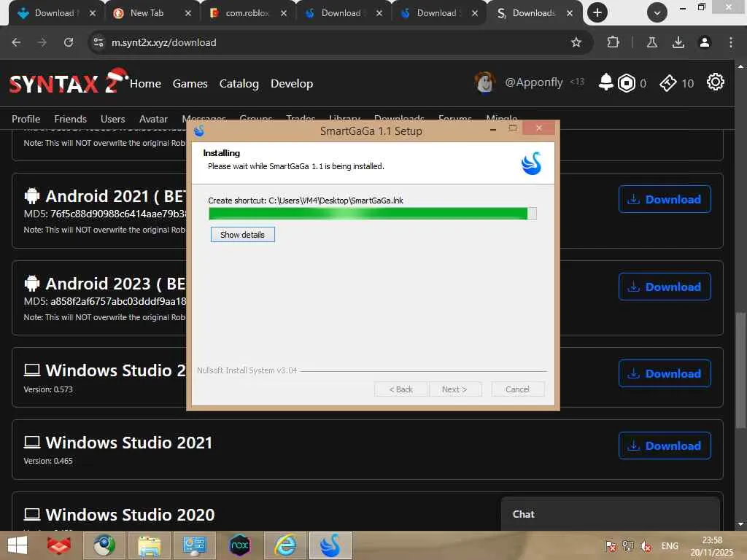
Task: Switch to the New Tab browser tab
Action: [147, 13]
